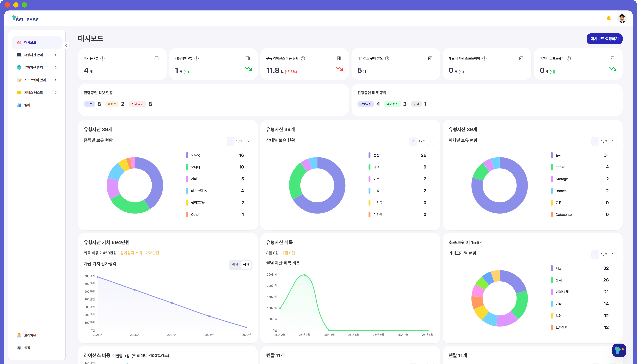
Task: Expand the 서비스 데스크 chevron
Action: point(56,93)
